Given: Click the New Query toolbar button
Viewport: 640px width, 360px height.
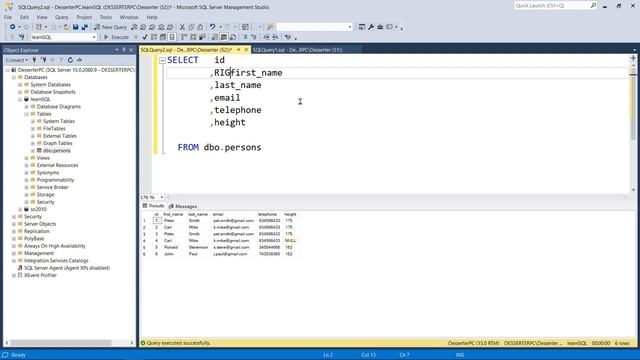Looking at the screenshot, I should (x=111, y=27).
